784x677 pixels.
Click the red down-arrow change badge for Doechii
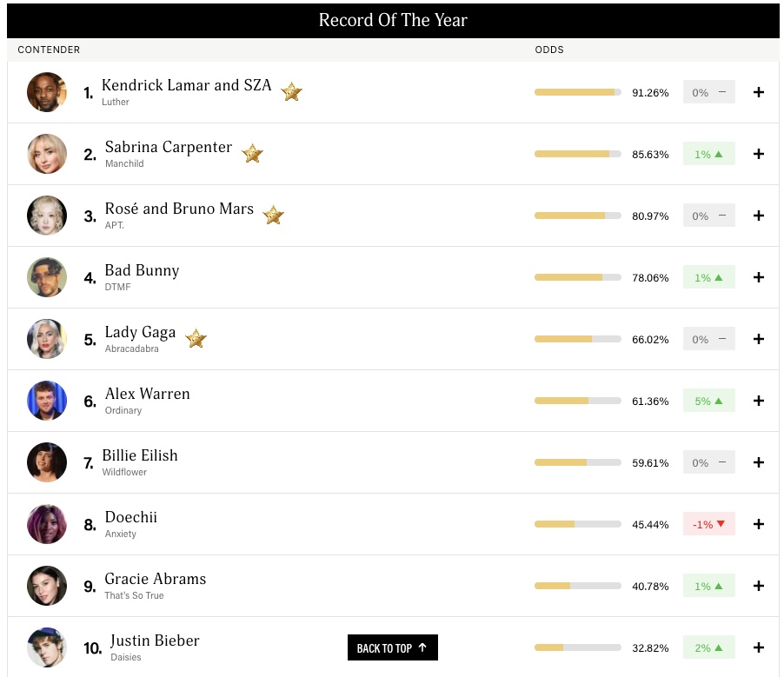coord(708,524)
